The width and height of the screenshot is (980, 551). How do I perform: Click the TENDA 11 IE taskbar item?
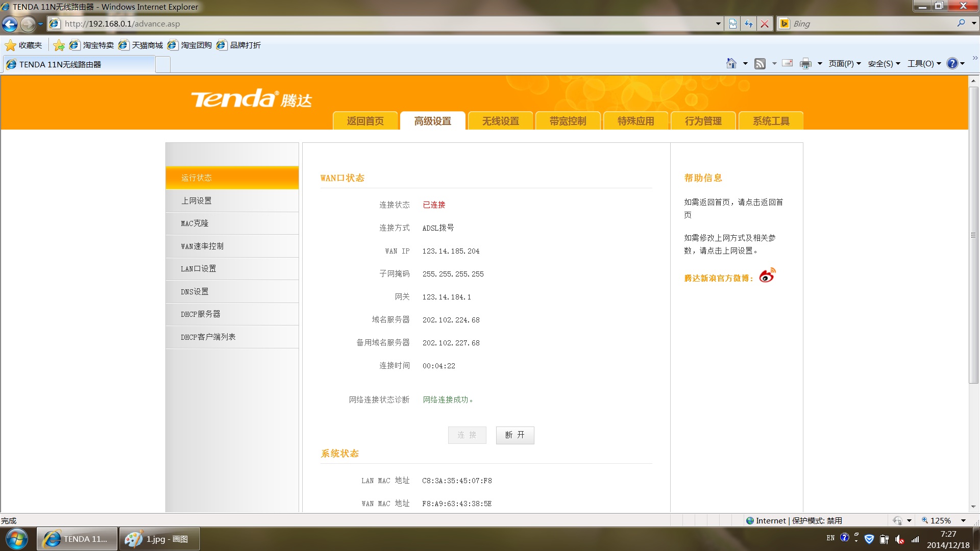[x=77, y=539]
